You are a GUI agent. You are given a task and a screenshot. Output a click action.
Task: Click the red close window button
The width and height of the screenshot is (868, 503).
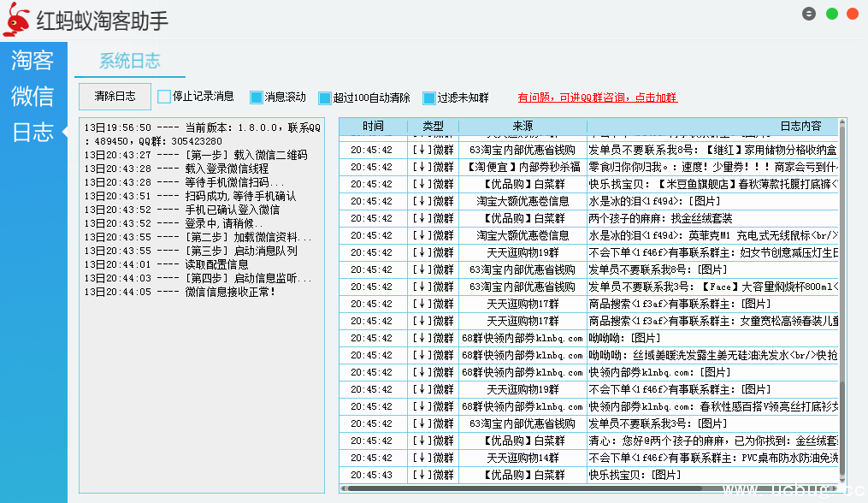click(853, 14)
